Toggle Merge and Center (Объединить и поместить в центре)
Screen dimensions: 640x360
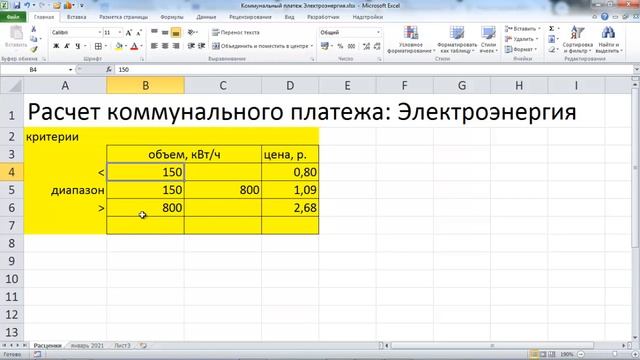[260, 46]
